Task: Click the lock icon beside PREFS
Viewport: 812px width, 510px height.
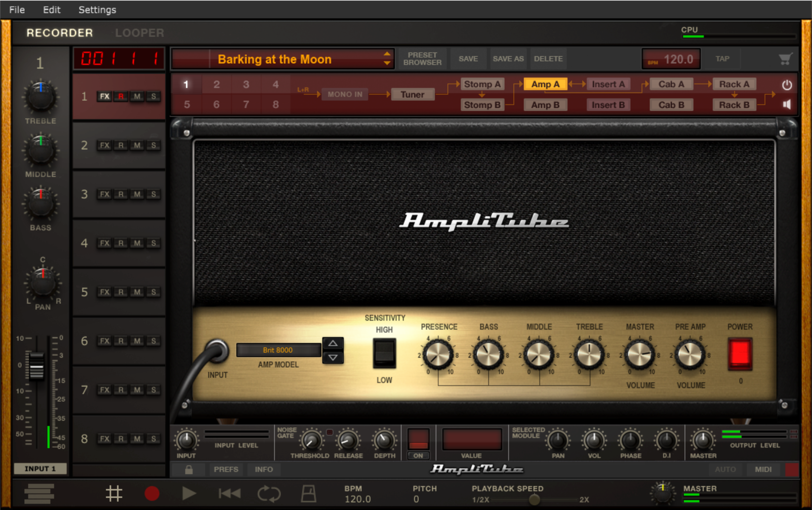Action: [x=189, y=469]
